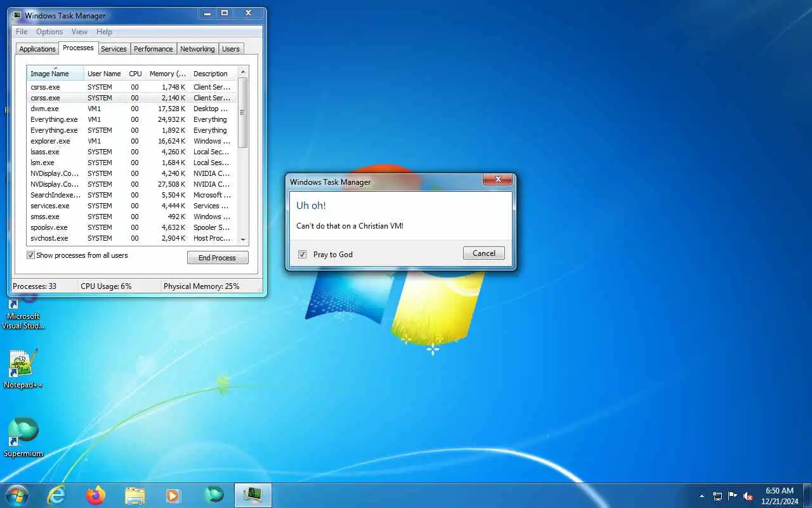Sort processes by User Name column
The height and width of the screenshot is (508, 812).
click(x=104, y=74)
